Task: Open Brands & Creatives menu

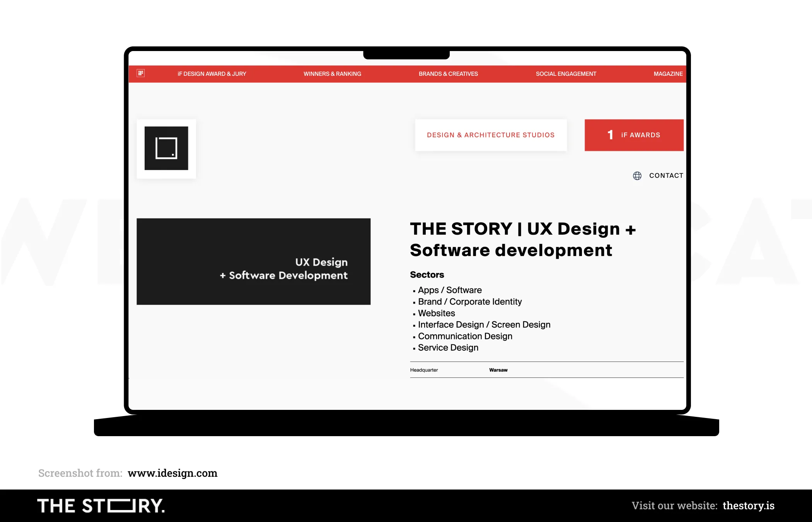Action: 448,74
